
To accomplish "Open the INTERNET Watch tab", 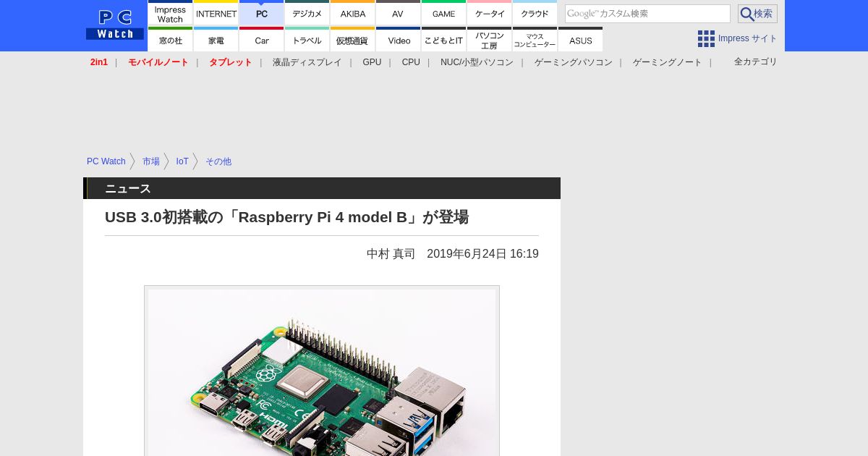I will 216,12.
